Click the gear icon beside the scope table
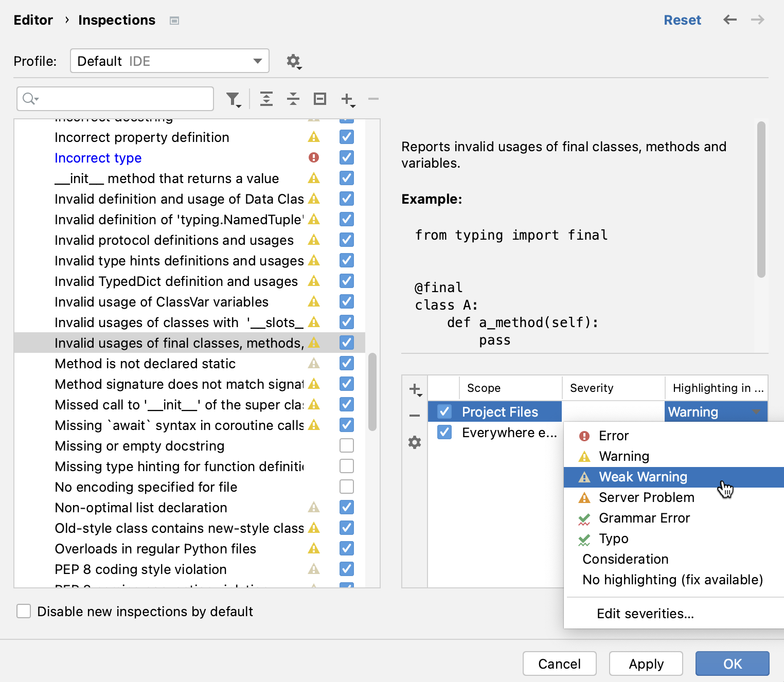This screenshot has height=682, width=784. 415,442
